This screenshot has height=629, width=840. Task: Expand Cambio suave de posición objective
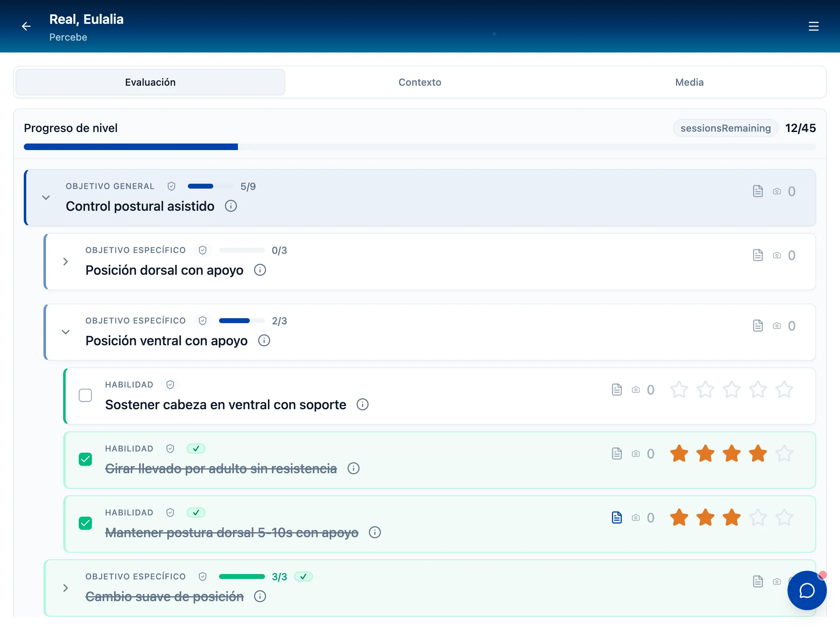tap(66, 588)
